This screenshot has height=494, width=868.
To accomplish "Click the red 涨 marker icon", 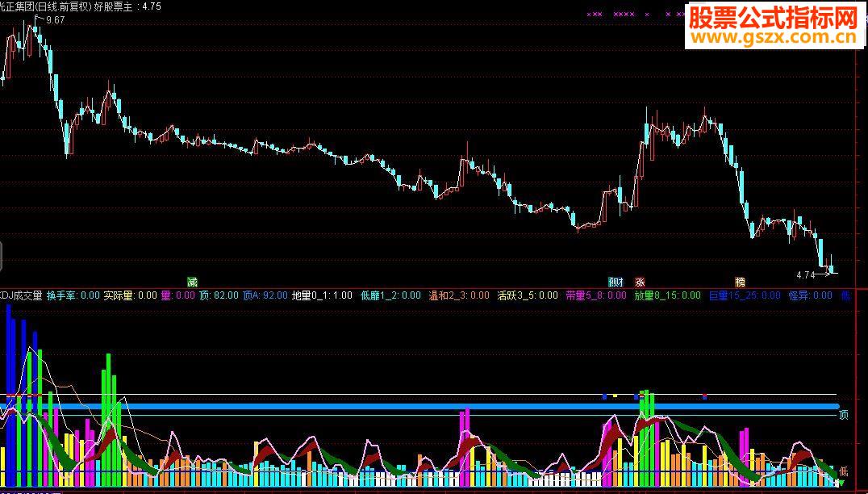I will pos(641,282).
